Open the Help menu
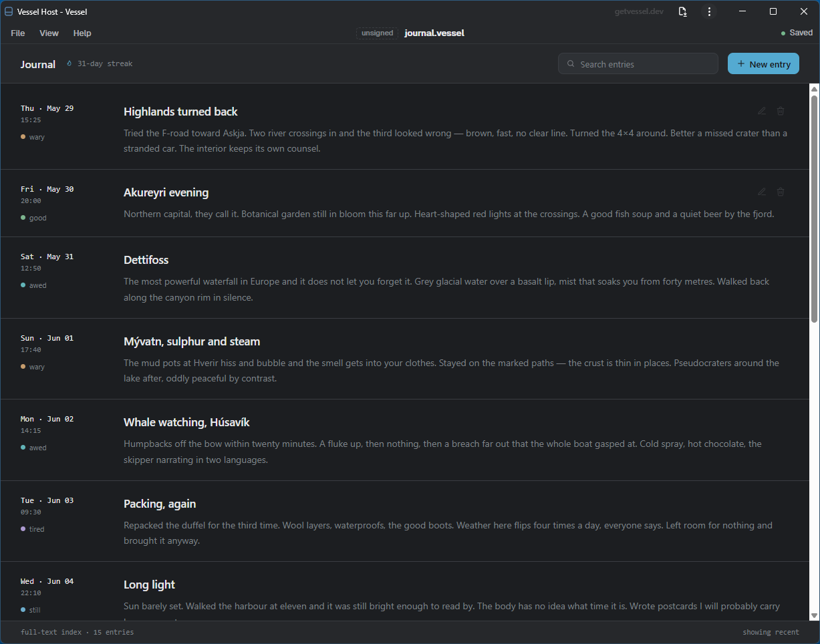This screenshot has height=644, width=820. point(82,33)
